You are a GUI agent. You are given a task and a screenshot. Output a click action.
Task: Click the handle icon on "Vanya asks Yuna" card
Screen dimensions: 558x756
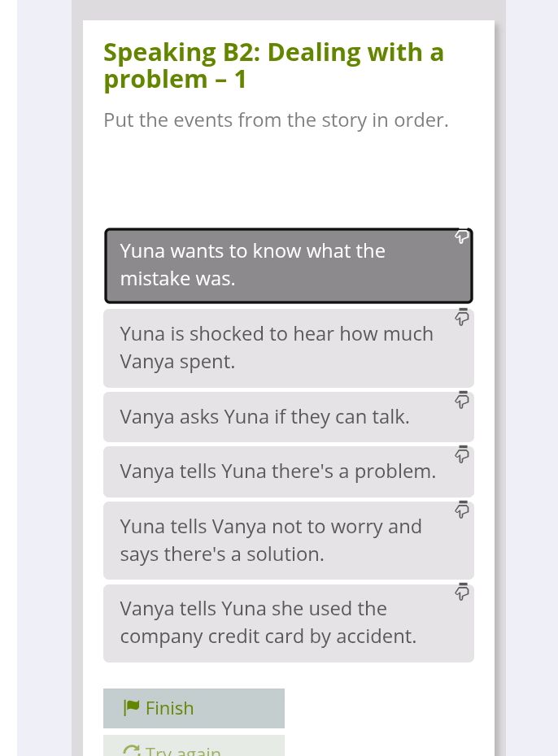point(461,400)
